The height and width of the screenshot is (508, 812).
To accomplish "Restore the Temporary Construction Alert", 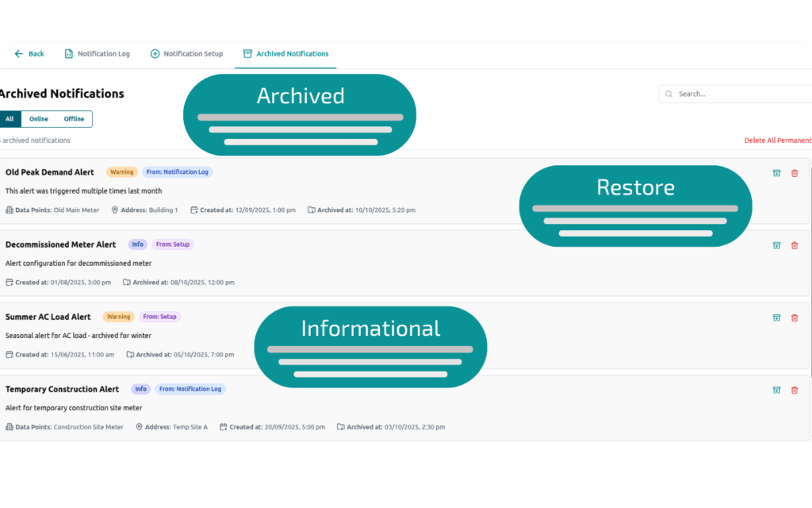I will coord(776,390).
